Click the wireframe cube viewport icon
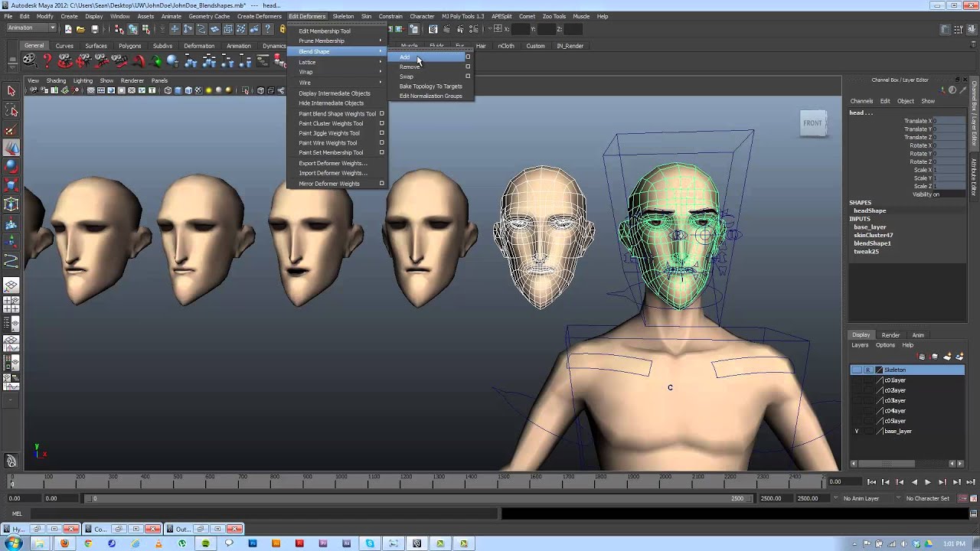This screenshot has height=551, width=980. pos(168,90)
